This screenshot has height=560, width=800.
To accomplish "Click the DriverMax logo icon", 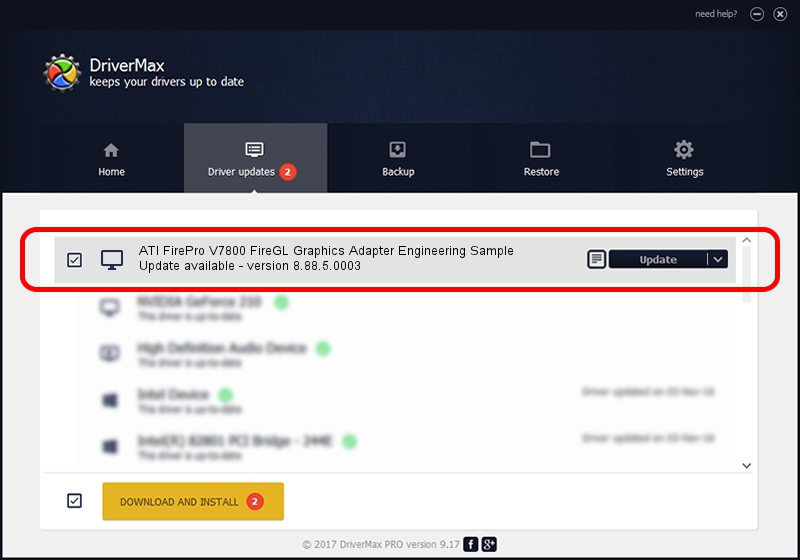I will 62,73.
